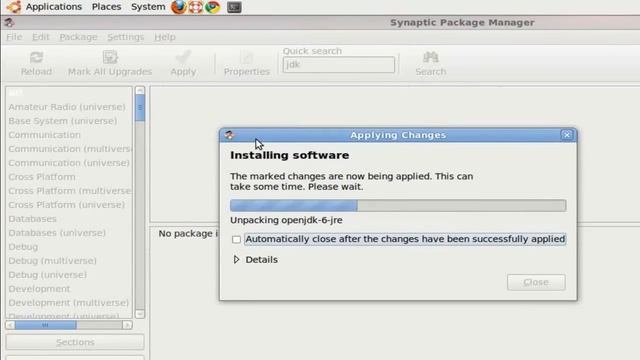Select Development (multiverse) section

point(69,302)
